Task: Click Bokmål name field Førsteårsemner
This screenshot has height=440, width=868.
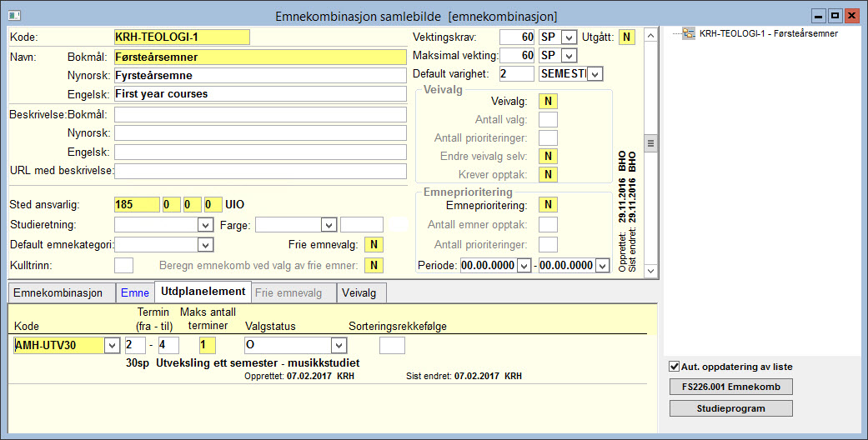Action: (260, 57)
